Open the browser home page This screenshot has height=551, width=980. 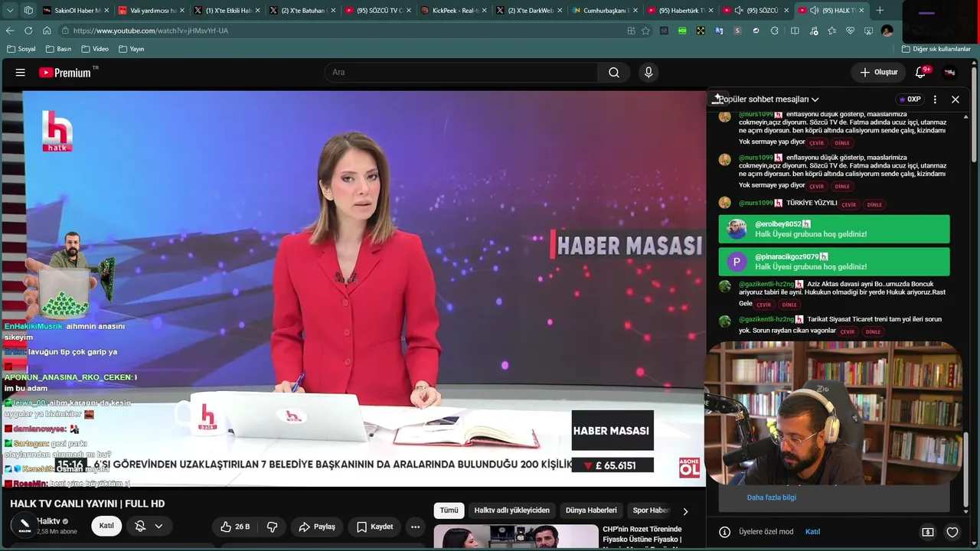47,31
